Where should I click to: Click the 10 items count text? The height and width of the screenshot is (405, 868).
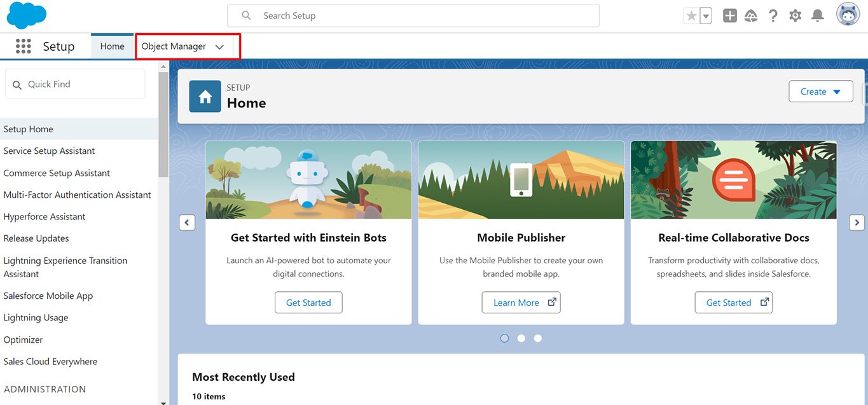click(209, 397)
